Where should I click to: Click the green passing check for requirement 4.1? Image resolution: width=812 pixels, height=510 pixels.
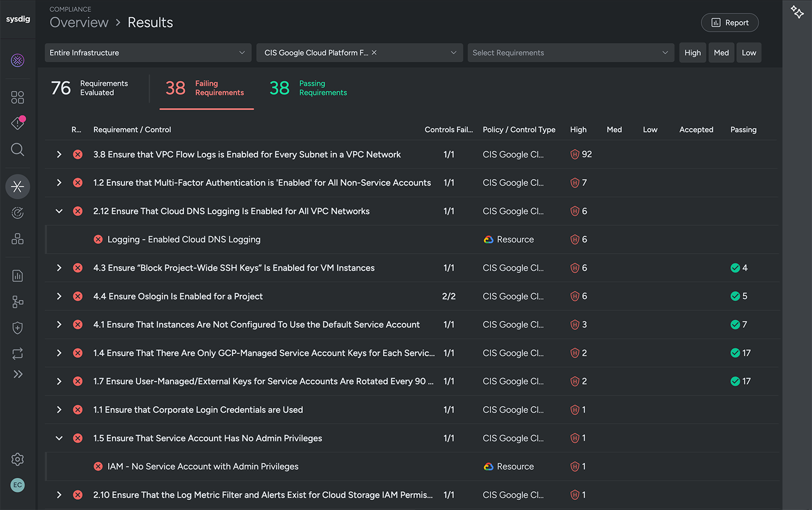[x=735, y=325]
